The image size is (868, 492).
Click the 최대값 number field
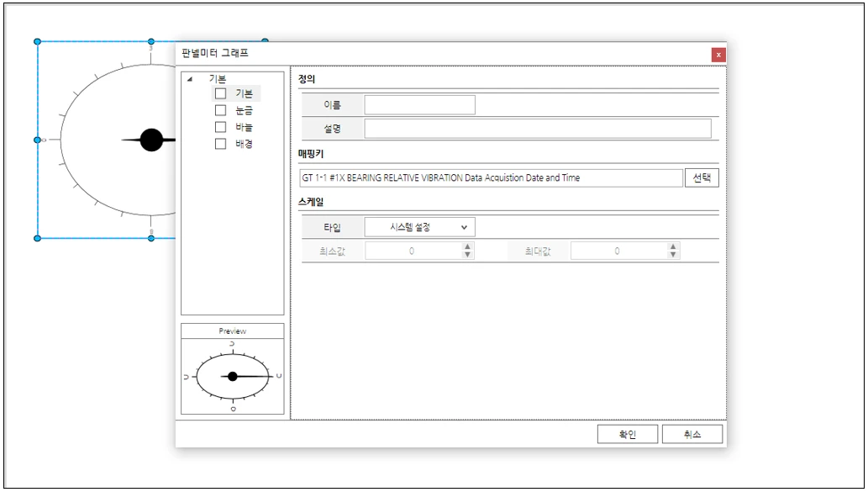(x=618, y=251)
